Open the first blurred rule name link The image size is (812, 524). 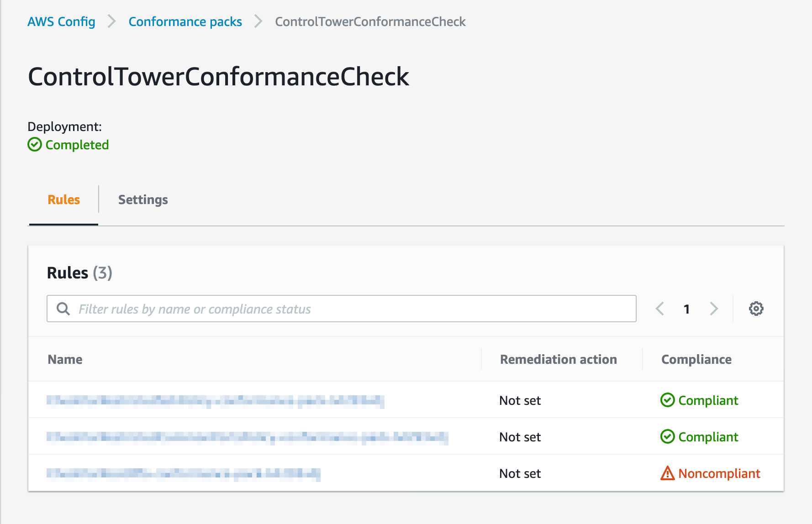coord(216,401)
